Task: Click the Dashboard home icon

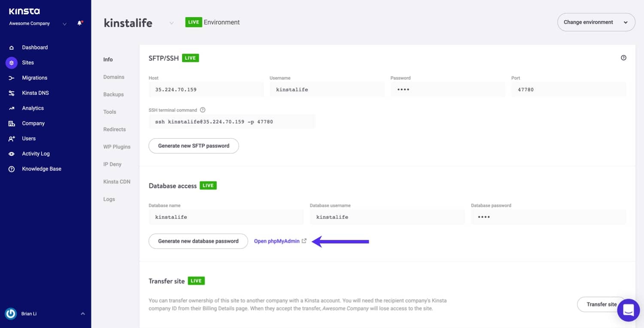Action: (x=12, y=48)
